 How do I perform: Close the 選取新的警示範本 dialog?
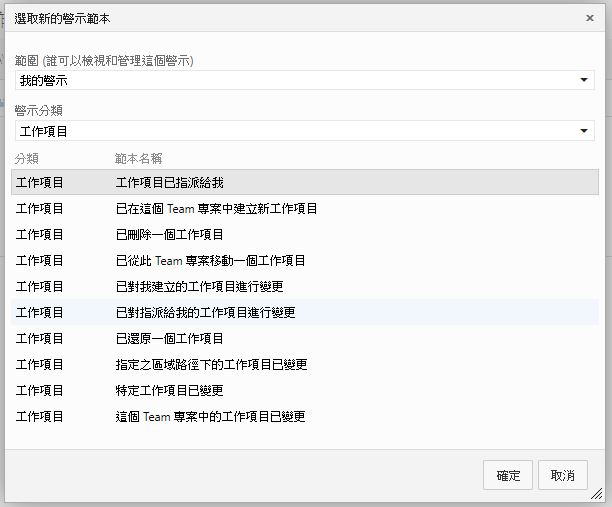(589, 18)
